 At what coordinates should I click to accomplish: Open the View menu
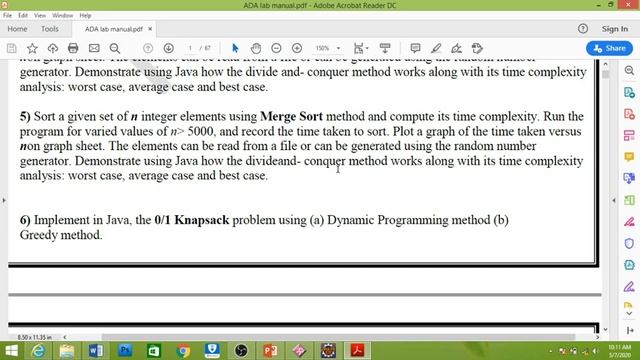pyautogui.click(x=40, y=16)
